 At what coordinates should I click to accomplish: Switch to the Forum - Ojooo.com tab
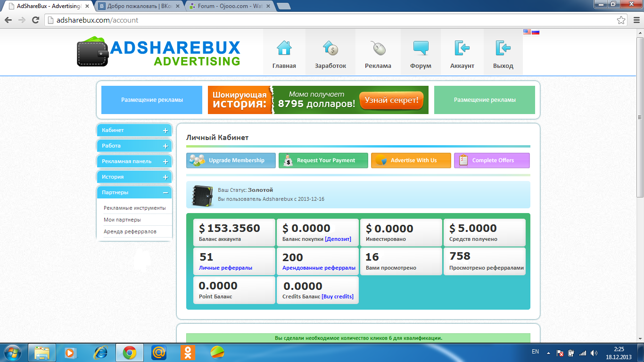pos(229,7)
